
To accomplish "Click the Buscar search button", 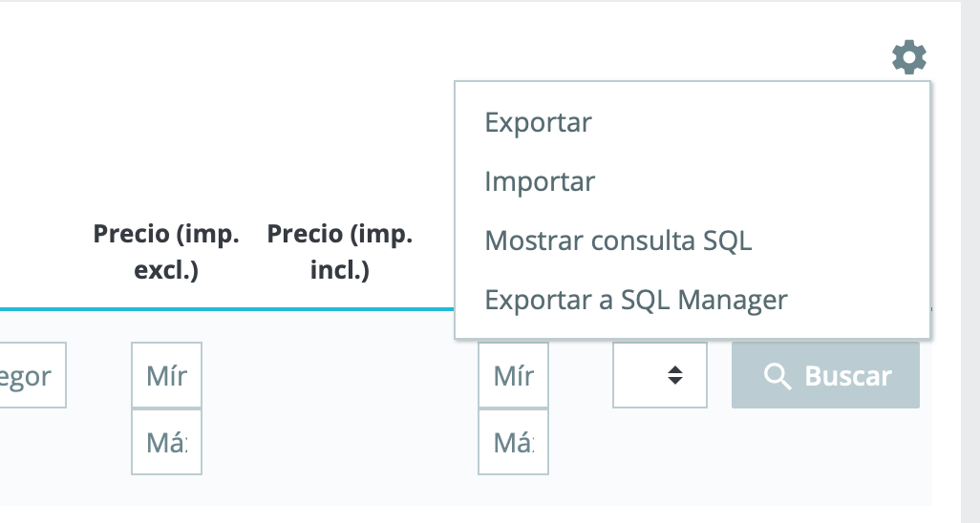I will [825, 375].
